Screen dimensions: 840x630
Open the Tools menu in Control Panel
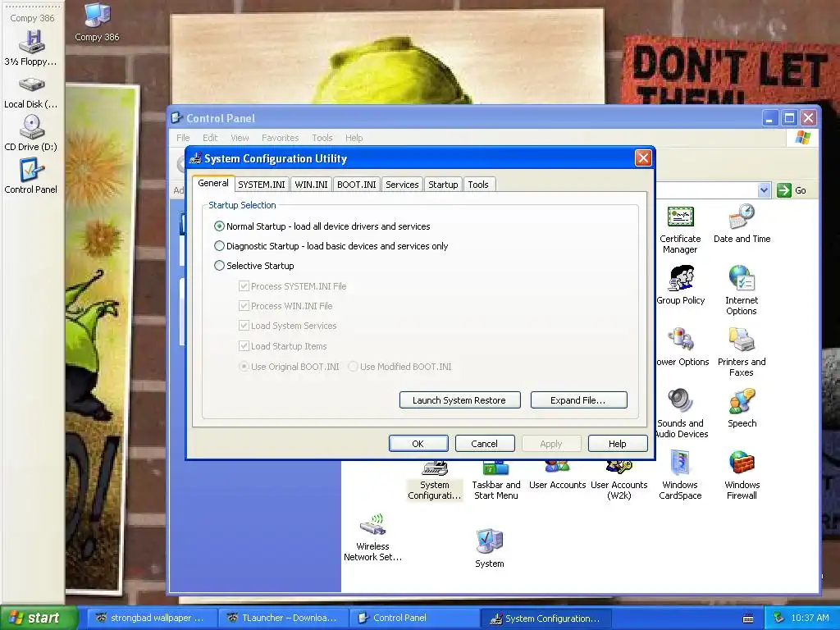[322, 138]
